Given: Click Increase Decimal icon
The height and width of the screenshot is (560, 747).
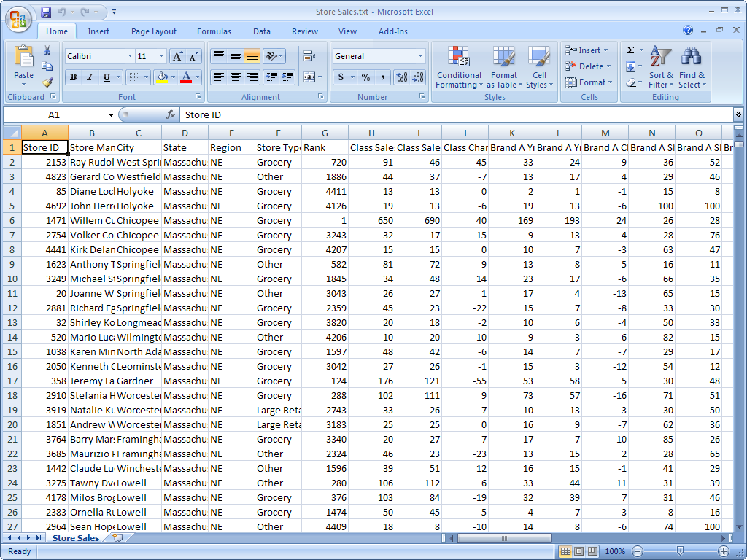Looking at the screenshot, I should tap(402, 77).
